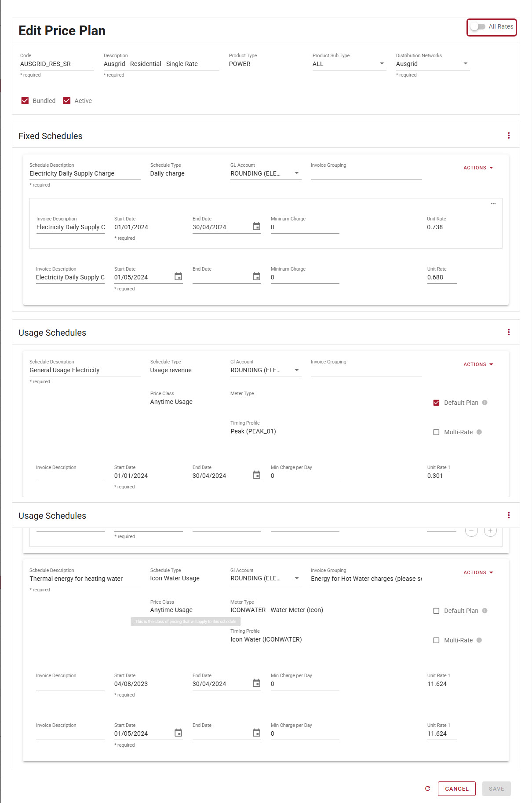This screenshot has height=803, width=532.
Task: Open Fixed Schedules three-dot menu
Action: pos(509,136)
